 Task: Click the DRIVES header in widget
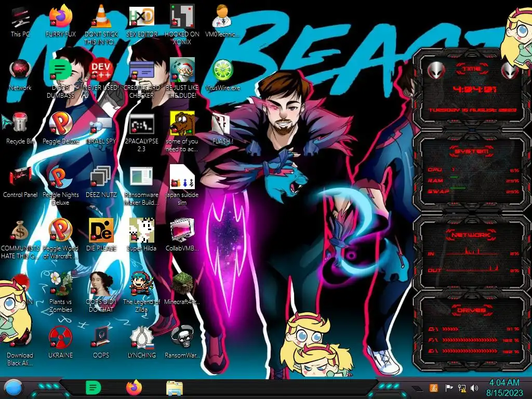click(471, 310)
